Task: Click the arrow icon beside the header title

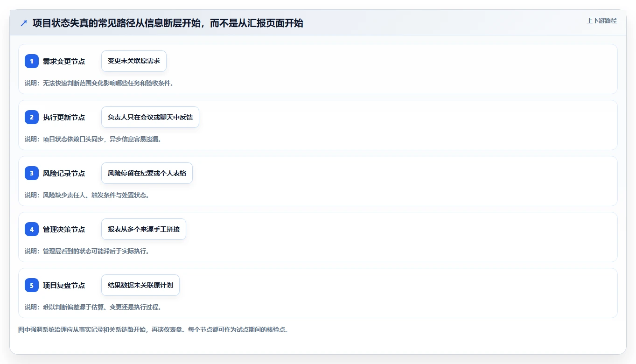Action: click(x=24, y=23)
